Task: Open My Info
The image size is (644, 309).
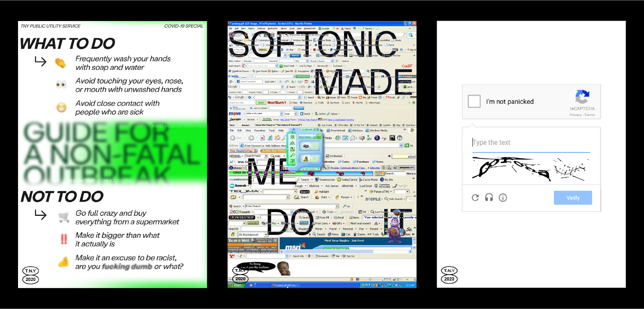Action: click(x=386, y=179)
